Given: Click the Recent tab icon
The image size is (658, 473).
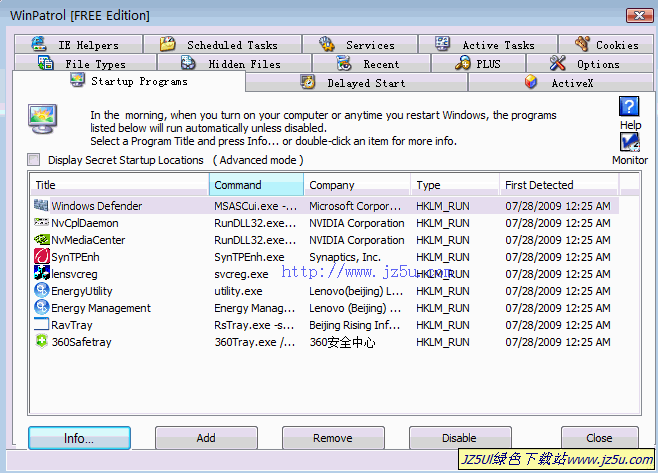Looking at the screenshot, I should click(344, 63).
